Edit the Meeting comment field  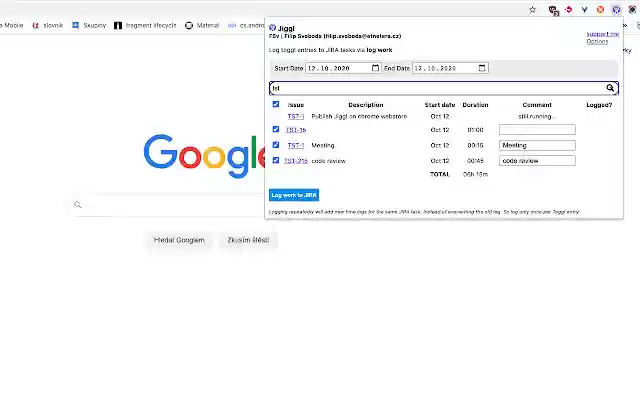[x=537, y=145]
